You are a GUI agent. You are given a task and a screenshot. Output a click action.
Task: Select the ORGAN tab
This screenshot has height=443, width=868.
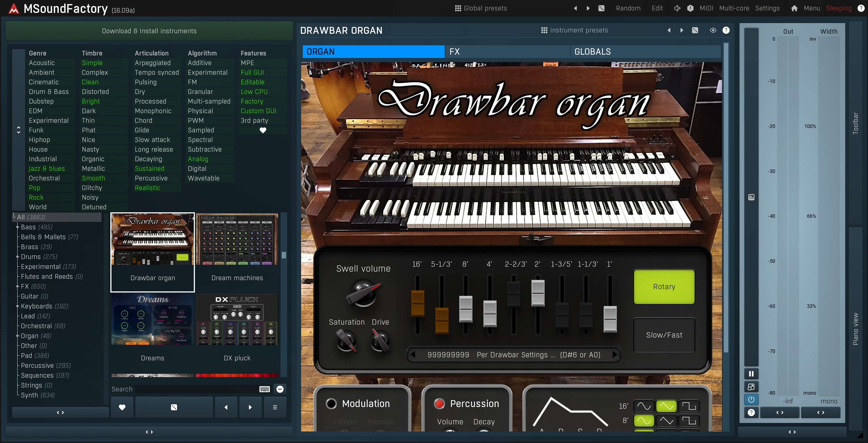373,52
